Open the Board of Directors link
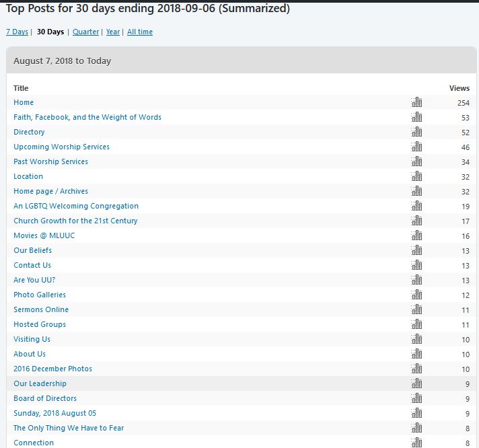 pyautogui.click(x=45, y=398)
